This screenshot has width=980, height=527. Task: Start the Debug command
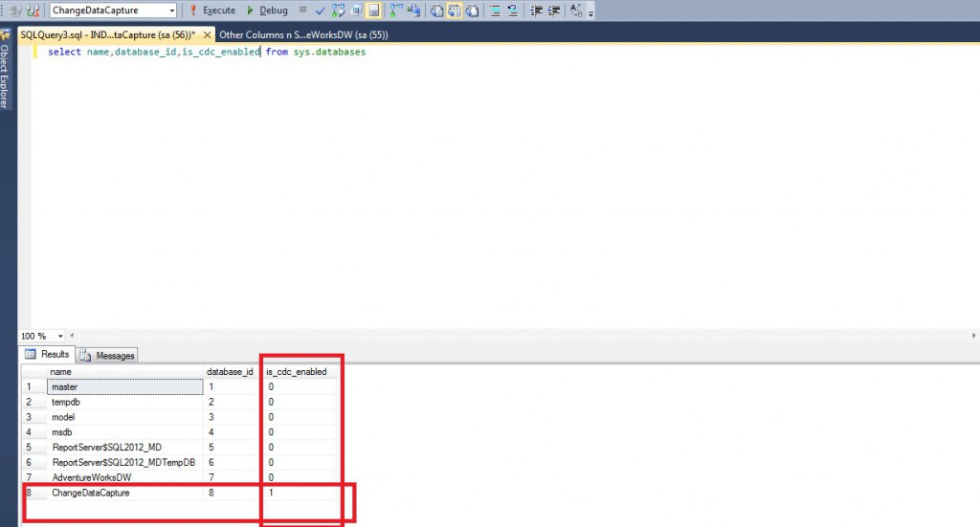coord(267,11)
